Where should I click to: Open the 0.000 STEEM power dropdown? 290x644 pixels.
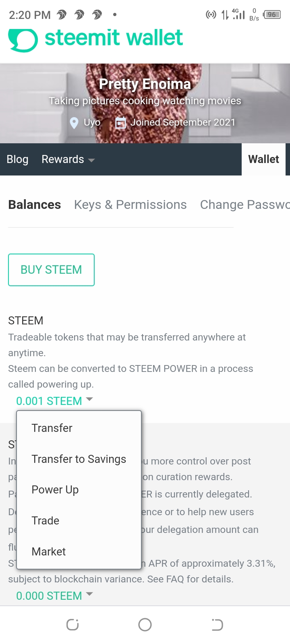click(54, 596)
